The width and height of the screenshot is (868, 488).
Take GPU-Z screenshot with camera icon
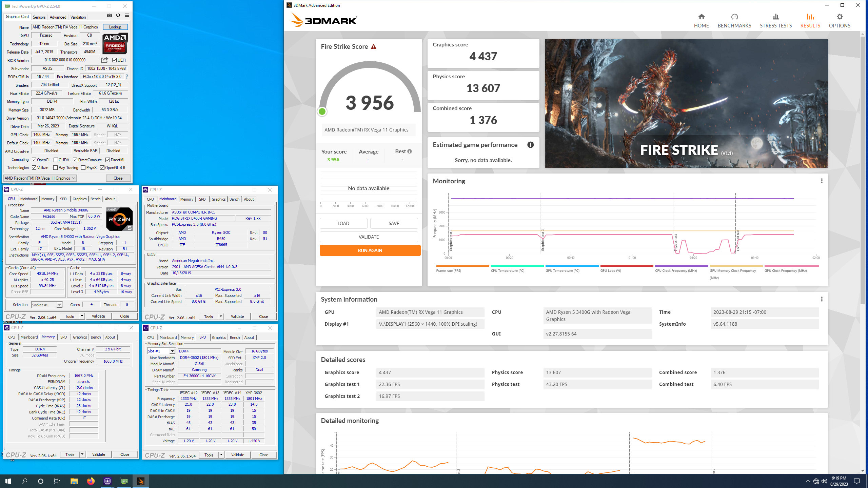[109, 15]
